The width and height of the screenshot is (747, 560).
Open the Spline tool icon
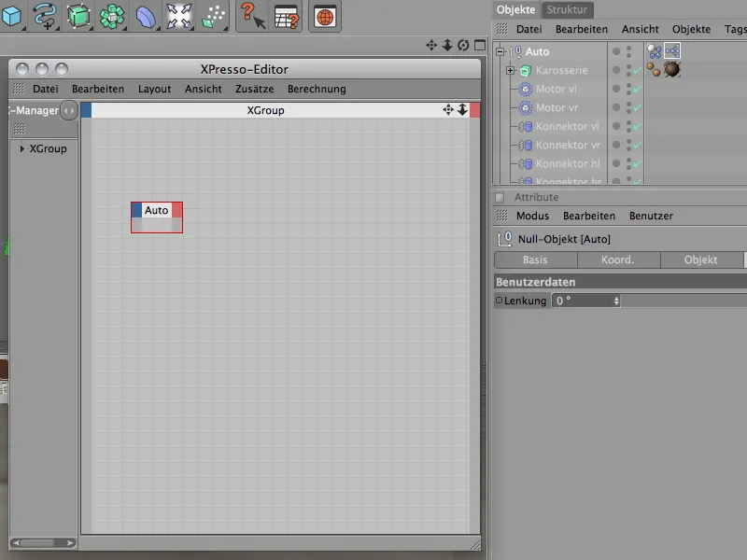[45, 16]
